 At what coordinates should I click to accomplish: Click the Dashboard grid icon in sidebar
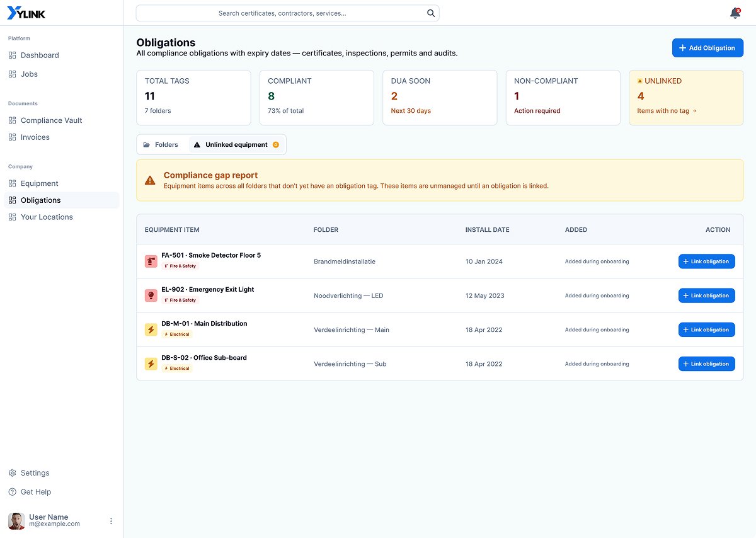coord(13,55)
